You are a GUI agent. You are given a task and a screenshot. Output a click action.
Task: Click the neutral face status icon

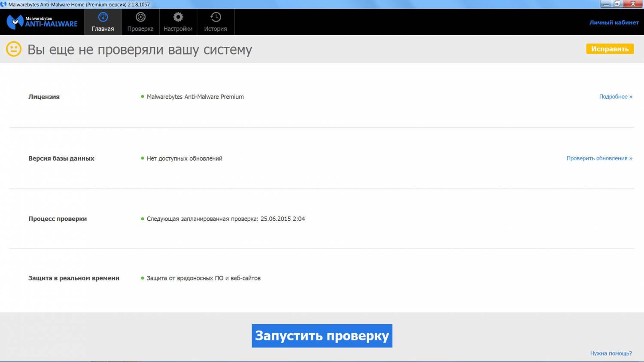14,49
